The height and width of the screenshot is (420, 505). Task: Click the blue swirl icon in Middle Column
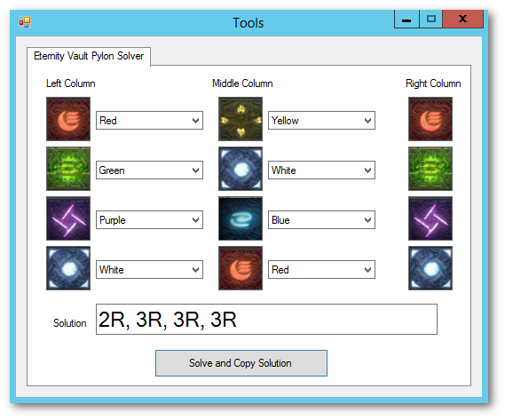point(241,218)
